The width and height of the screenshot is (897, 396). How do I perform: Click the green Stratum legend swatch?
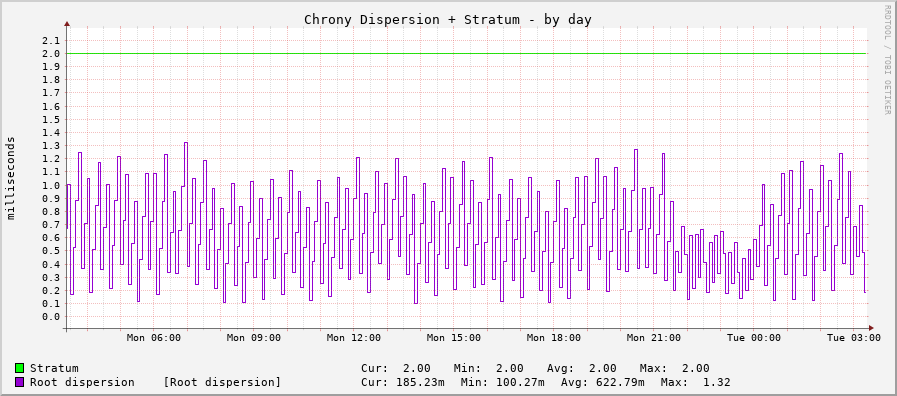[19, 369]
